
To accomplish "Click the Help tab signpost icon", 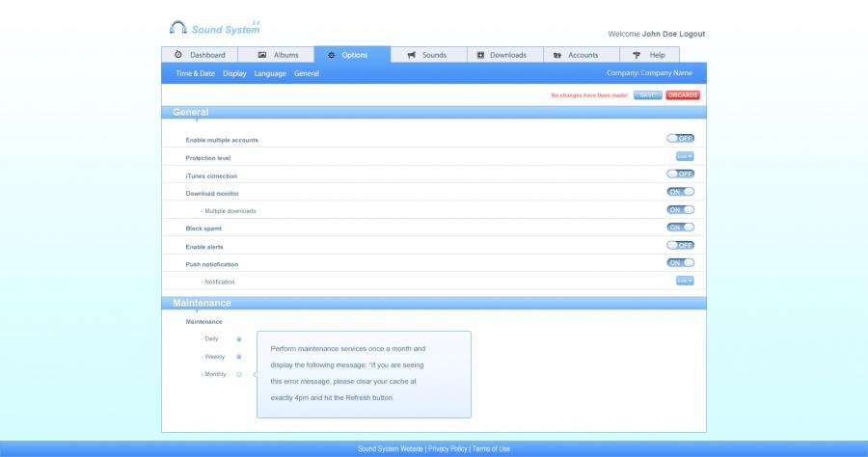I will pos(637,55).
